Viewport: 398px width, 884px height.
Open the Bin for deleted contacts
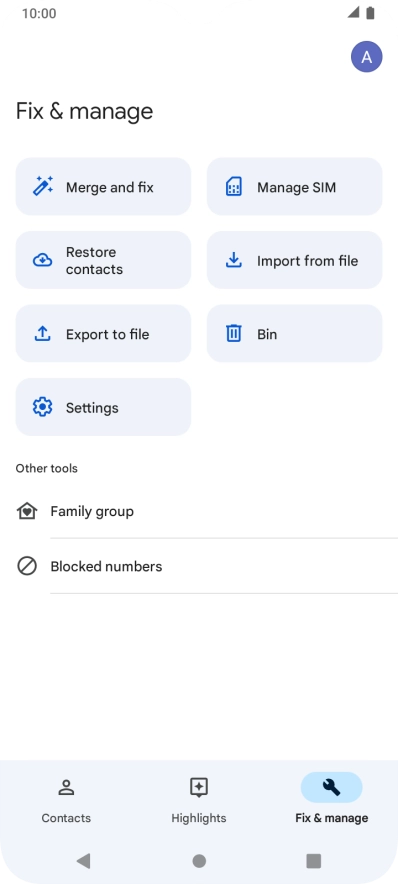[x=294, y=333]
